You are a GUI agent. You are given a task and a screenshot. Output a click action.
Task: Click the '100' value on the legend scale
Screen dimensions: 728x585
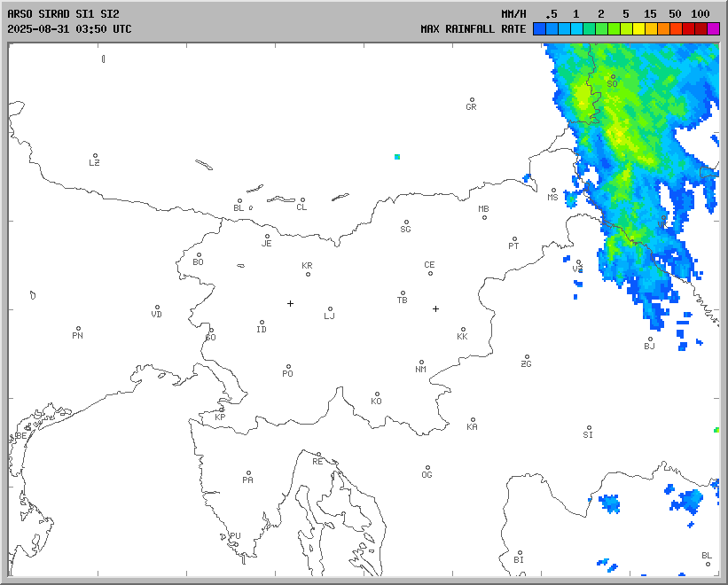(x=701, y=14)
